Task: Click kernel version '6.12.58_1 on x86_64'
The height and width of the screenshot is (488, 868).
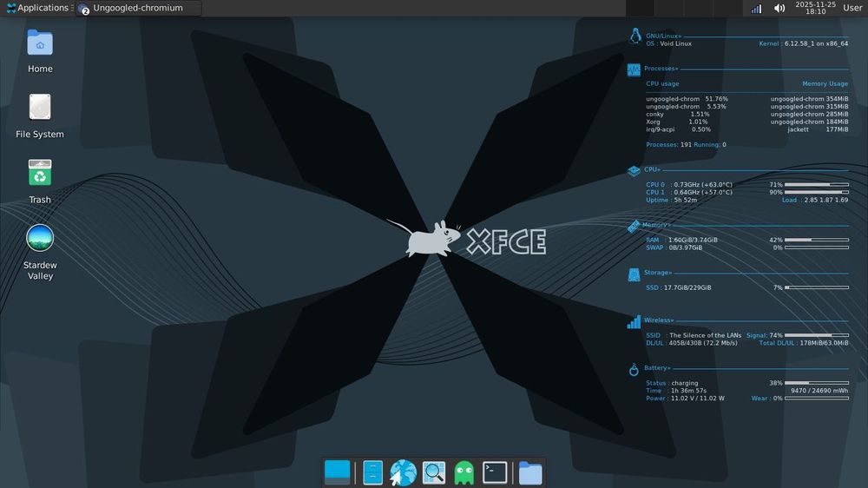Action: tap(816, 43)
